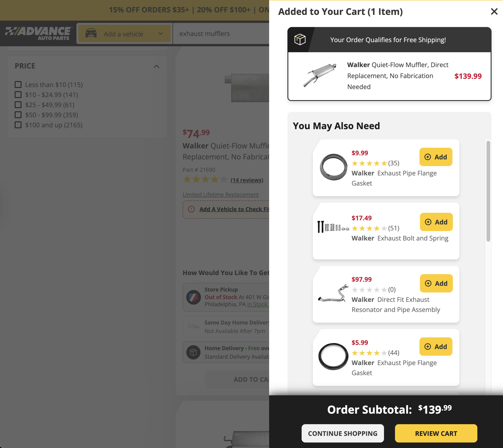Click the Home Delivery package icon
Screen dimensions: 503x448
pyautogui.click(x=194, y=352)
